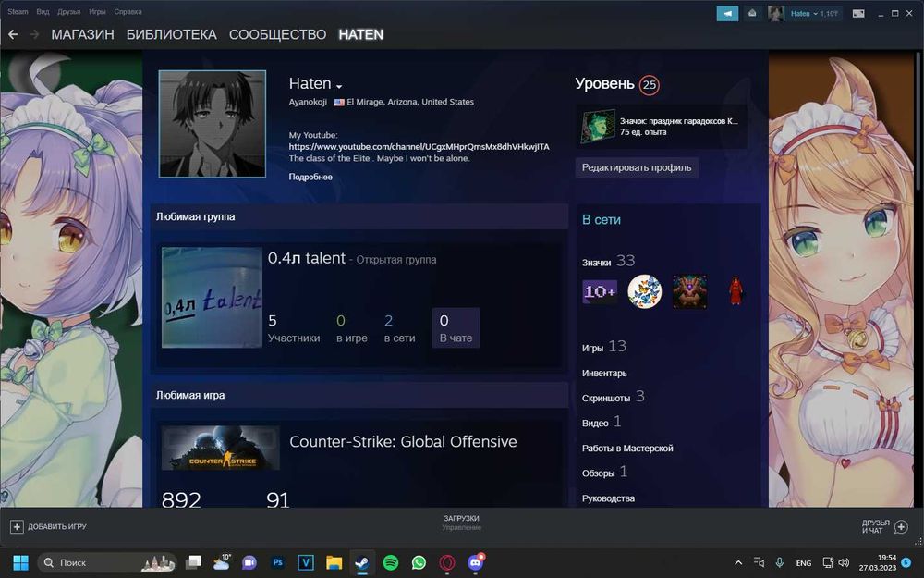924x578 pixels.
Task: Open the Инвентарь link
Action: (604, 374)
